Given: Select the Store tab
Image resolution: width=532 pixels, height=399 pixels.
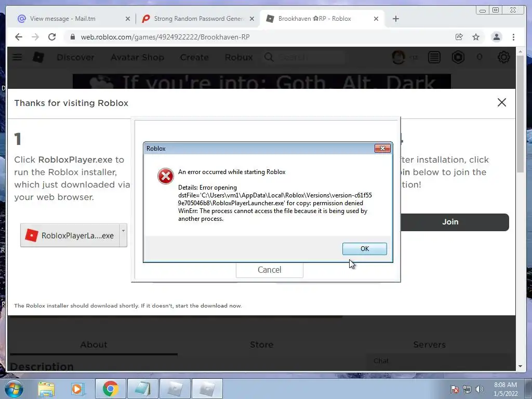Looking at the screenshot, I should point(262,345).
